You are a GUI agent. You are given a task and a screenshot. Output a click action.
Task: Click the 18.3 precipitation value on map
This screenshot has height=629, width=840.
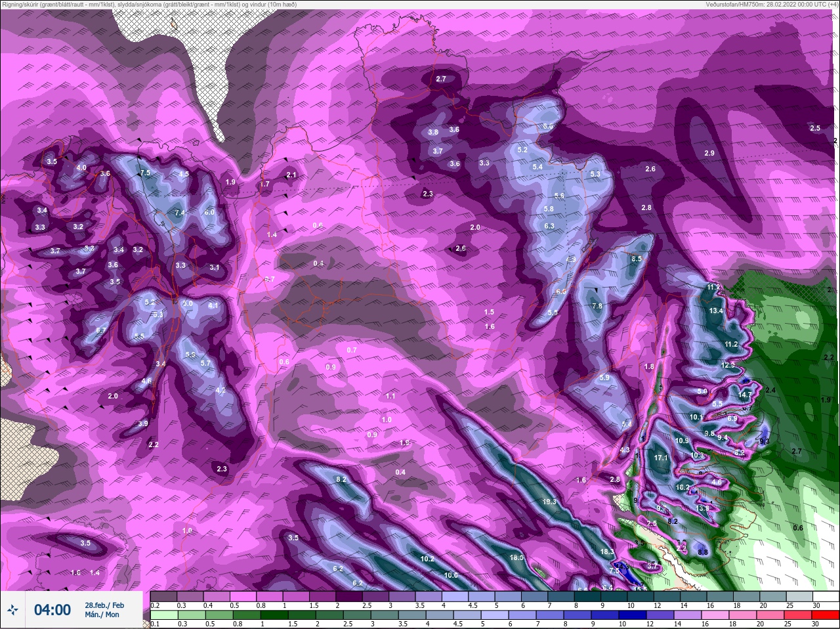607,552
